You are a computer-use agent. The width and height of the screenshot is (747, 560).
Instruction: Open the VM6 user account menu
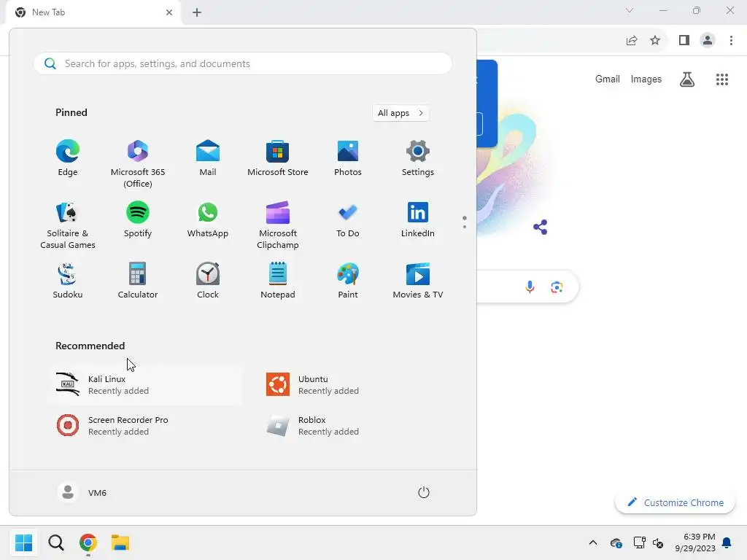(82, 492)
